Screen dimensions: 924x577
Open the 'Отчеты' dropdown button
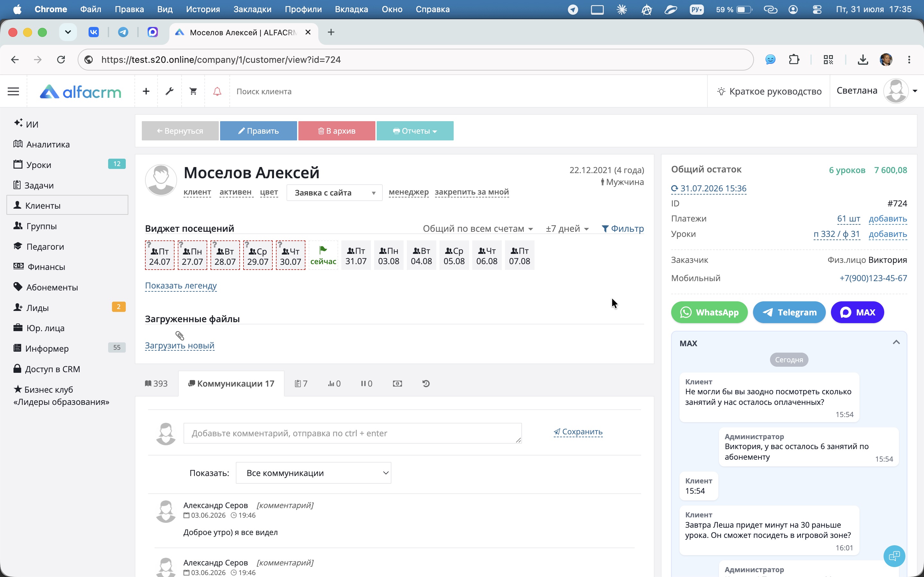(415, 131)
